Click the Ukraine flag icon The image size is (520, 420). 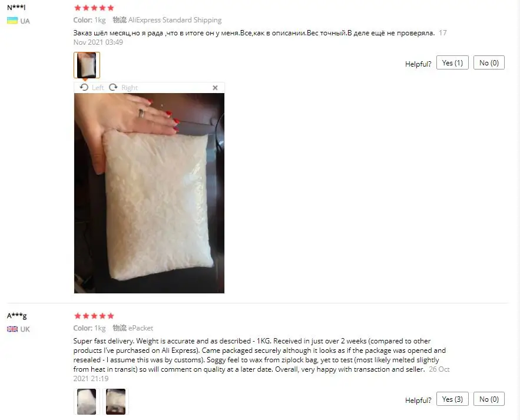tap(12, 21)
